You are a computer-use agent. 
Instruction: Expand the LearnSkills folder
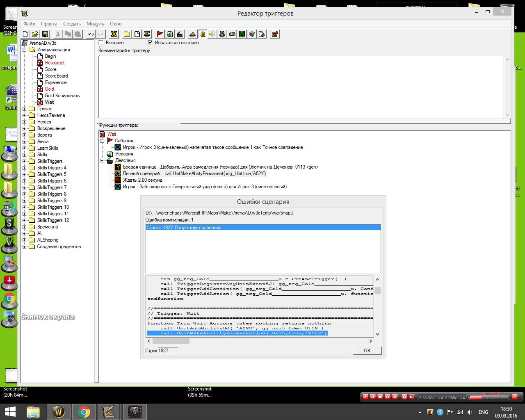25,148
